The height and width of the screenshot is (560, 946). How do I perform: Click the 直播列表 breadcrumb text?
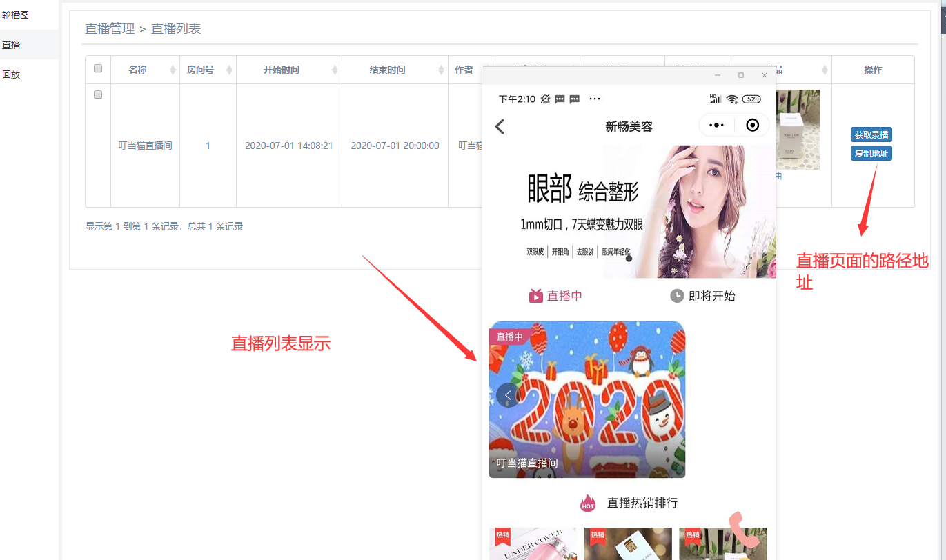pos(176,29)
